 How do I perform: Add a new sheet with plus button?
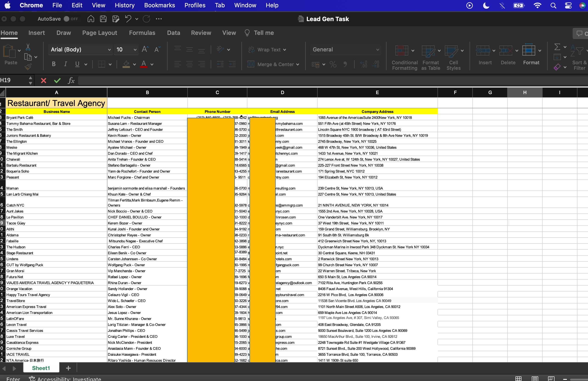tap(68, 368)
